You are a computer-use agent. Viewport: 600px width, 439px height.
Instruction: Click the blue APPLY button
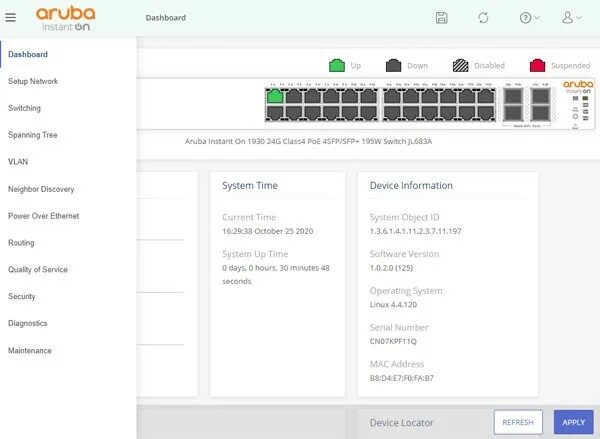point(574,422)
